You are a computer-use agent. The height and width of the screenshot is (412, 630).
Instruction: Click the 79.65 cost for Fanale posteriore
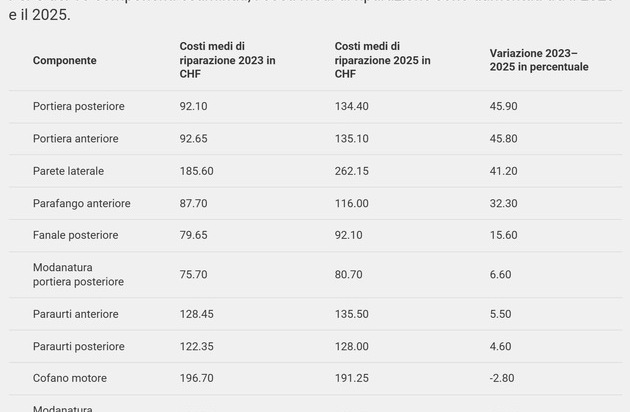point(193,235)
